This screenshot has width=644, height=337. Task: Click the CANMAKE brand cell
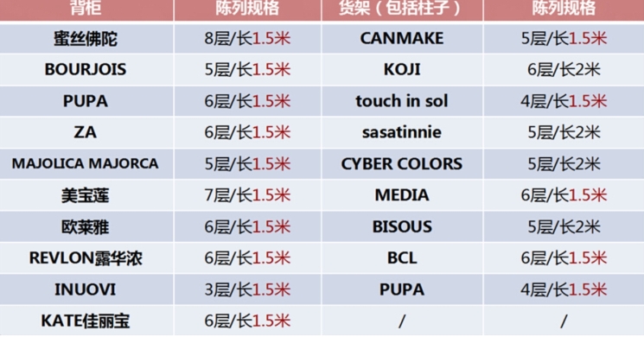402,39
